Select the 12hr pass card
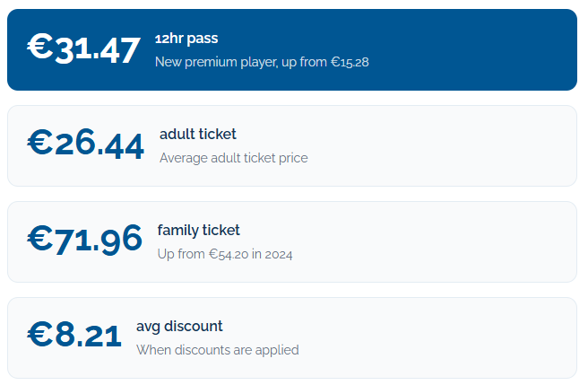Image resolution: width=588 pixels, height=385 pixels. (291, 49)
